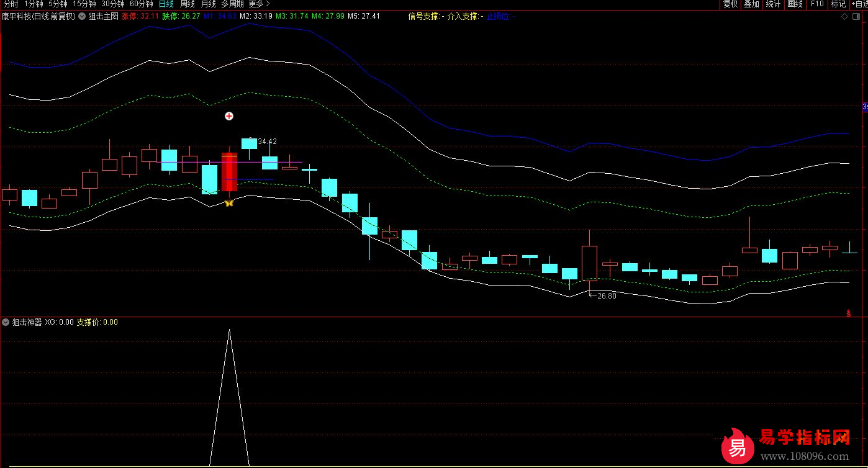Switch to 分时 intraday chart tab
Screen dimensions: 868x468
coord(11,4)
